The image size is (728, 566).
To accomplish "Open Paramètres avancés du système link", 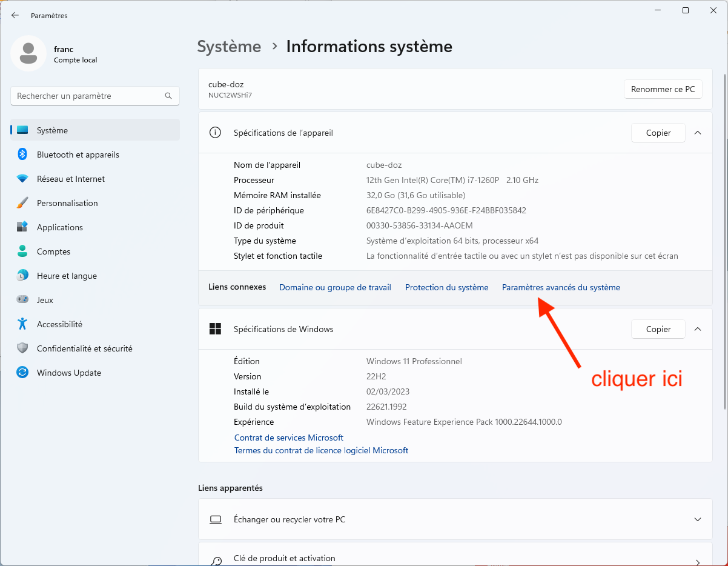I will pos(561,287).
